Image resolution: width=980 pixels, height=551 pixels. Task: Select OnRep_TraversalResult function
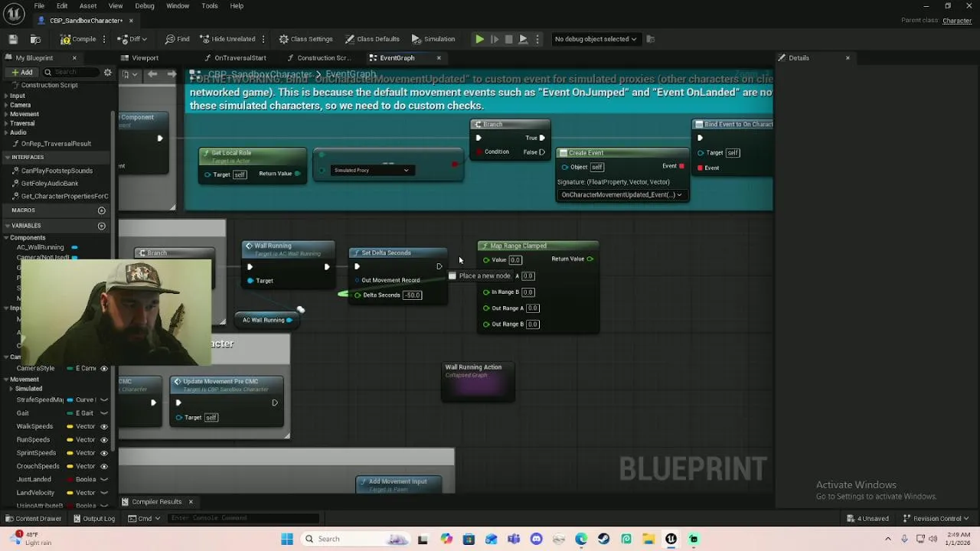[56, 144]
